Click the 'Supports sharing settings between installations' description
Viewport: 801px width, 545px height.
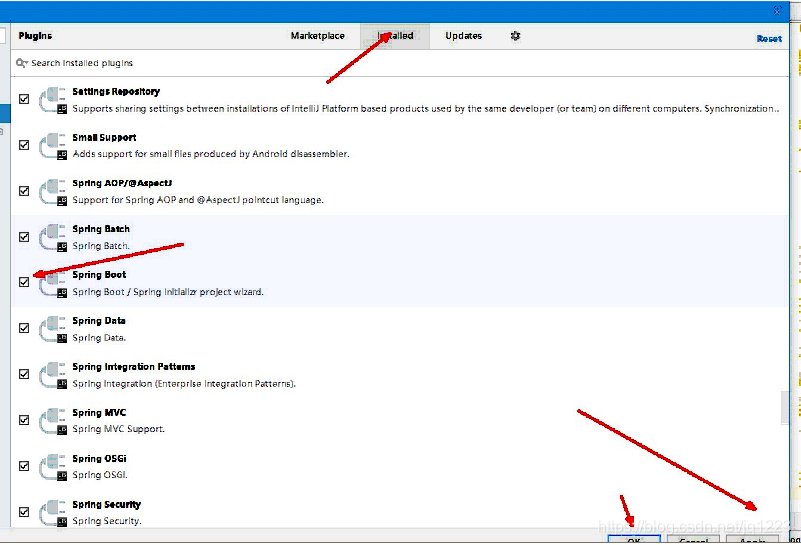pyautogui.click(x=426, y=108)
